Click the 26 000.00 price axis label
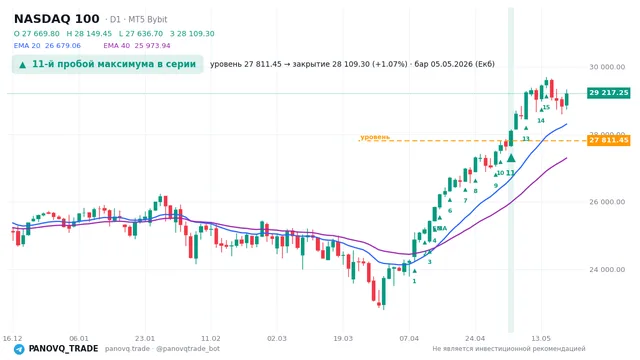This screenshot has width=640, height=360. 607,202
